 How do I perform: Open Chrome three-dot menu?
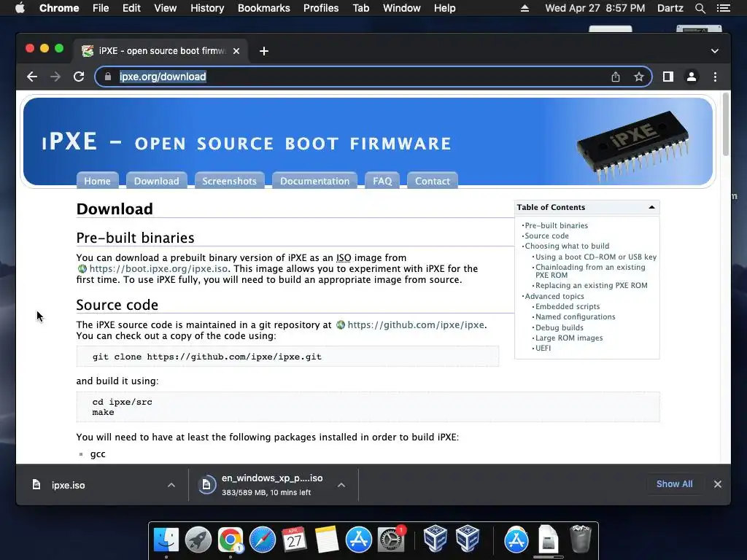click(715, 77)
